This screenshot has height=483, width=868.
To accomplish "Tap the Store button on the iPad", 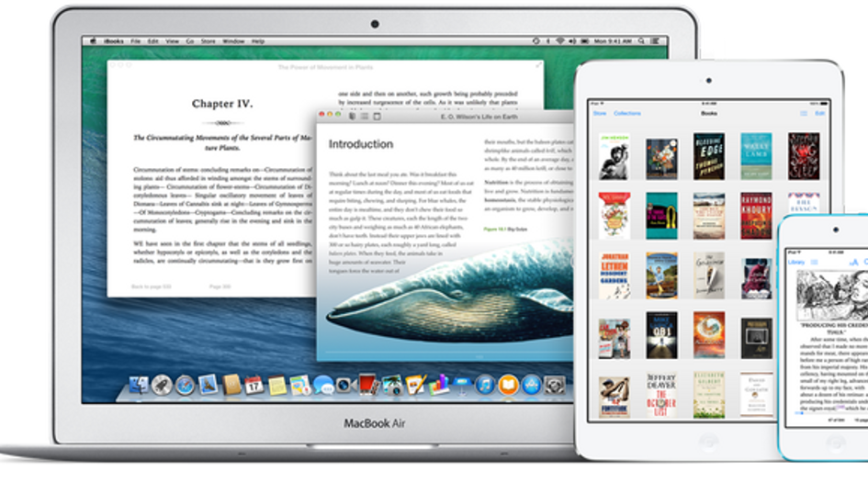I will [x=599, y=113].
